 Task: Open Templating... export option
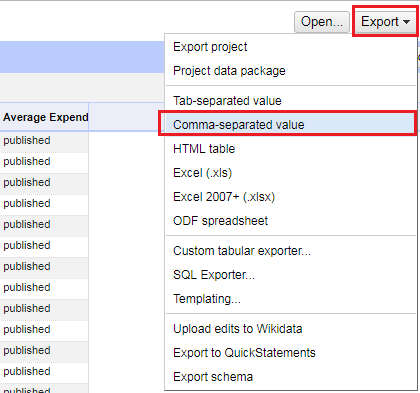pos(290,299)
